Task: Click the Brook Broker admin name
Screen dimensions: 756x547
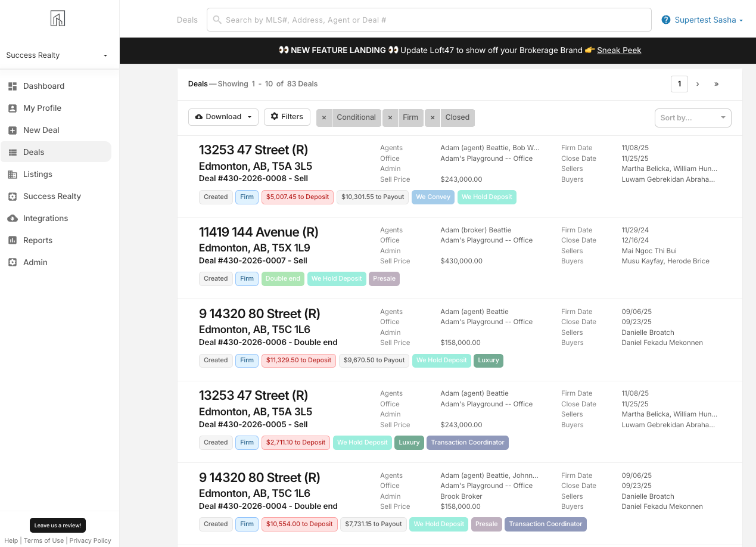Action: coord(462,496)
